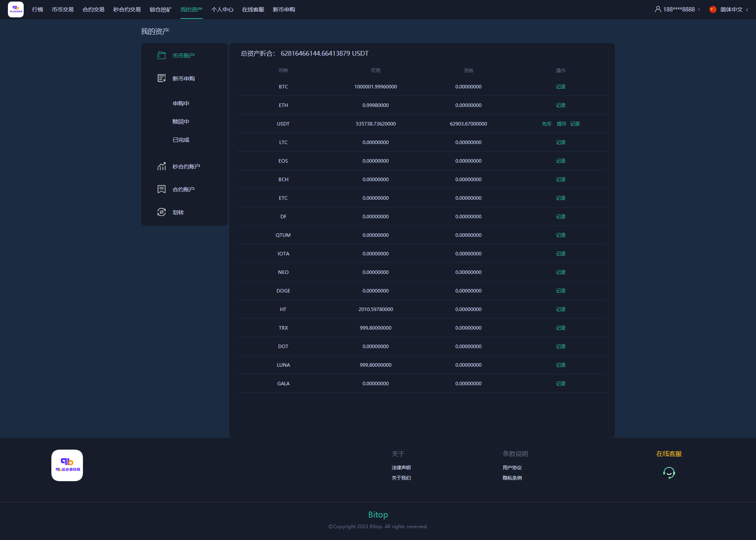Open the sidebar 新币申购 section
This screenshot has width=756, height=540.
tap(184, 79)
